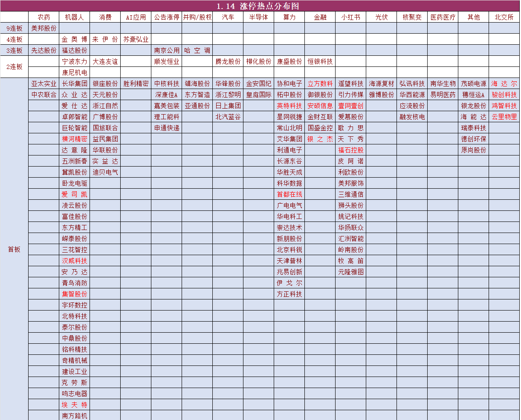Click the cell 金安国纪
The width and height of the screenshot is (521, 420).
pyautogui.click(x=259, y=83)
